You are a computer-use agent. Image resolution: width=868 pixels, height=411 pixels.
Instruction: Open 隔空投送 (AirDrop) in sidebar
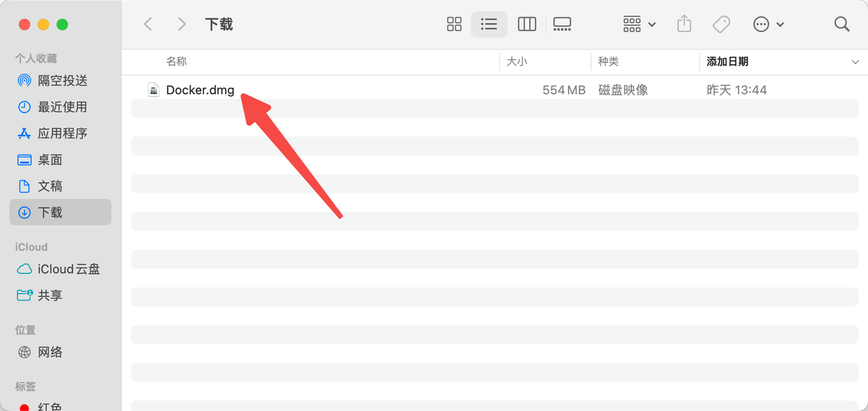tap(62, 81)
